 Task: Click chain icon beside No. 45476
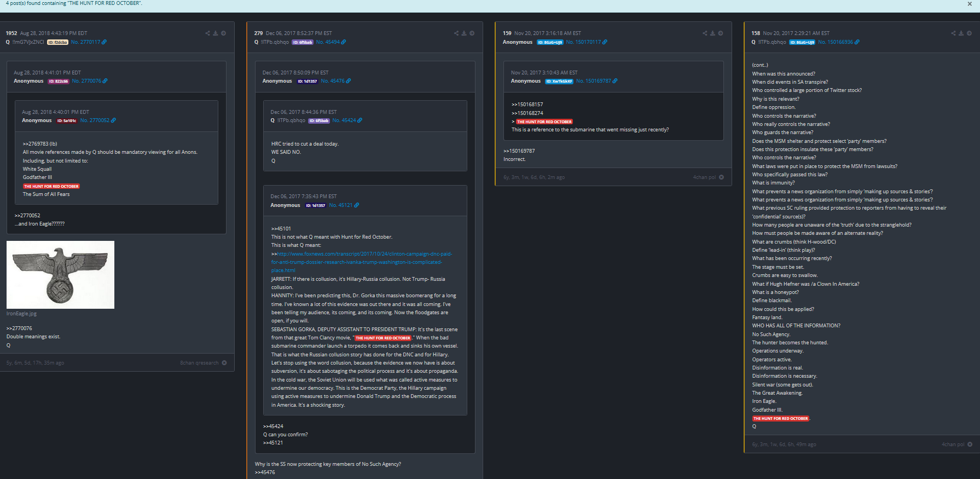pos(349,81)
